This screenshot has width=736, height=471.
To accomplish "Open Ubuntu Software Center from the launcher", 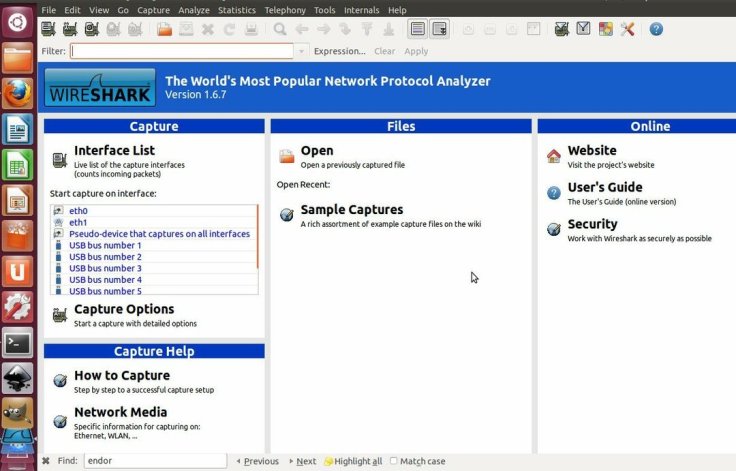I will tap(18, 236).
